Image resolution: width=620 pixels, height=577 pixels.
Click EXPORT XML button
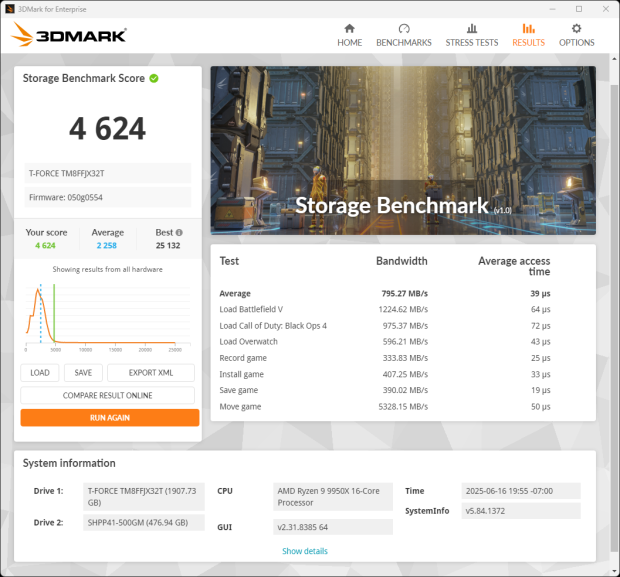151,373
